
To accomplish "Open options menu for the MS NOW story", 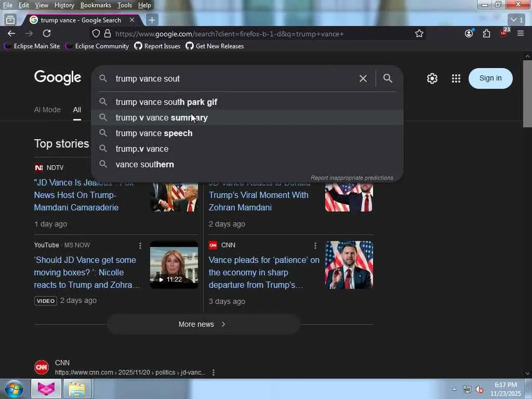I will click(140, 245).
